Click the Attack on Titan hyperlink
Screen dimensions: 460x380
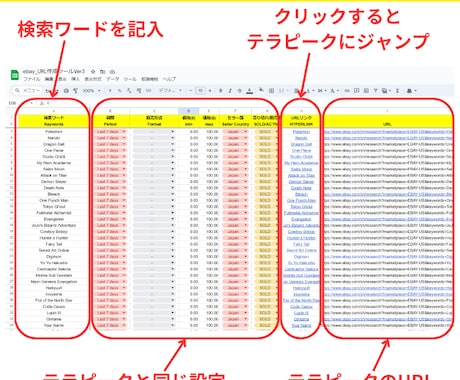pos(301,175)
